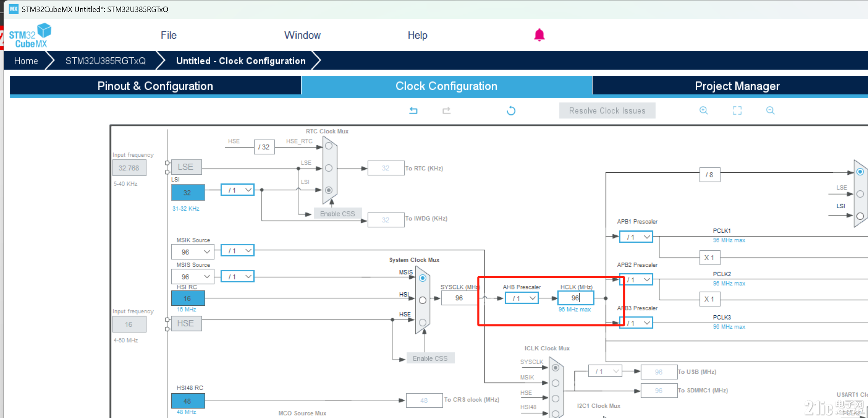The image size is (868, 418).
Task: Click the zoom in magnifier icon
Action: (x=704, y=110)
